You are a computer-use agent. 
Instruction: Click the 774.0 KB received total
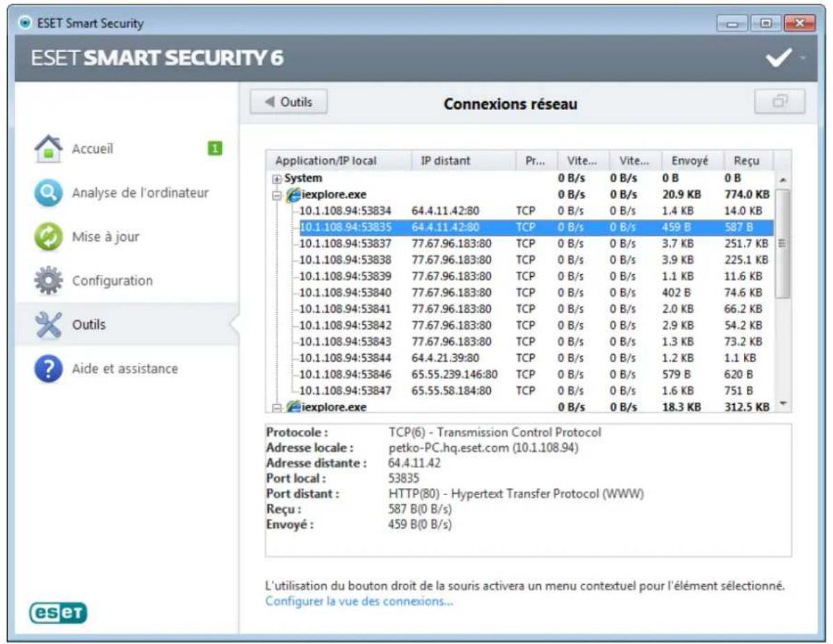(747, 195)
